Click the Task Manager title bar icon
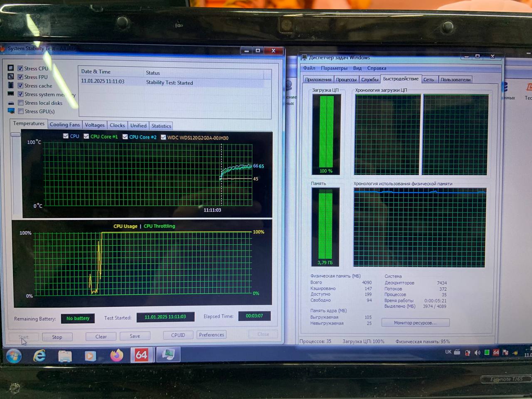Screen dimensions: 532x399 [x=304, y=57]
